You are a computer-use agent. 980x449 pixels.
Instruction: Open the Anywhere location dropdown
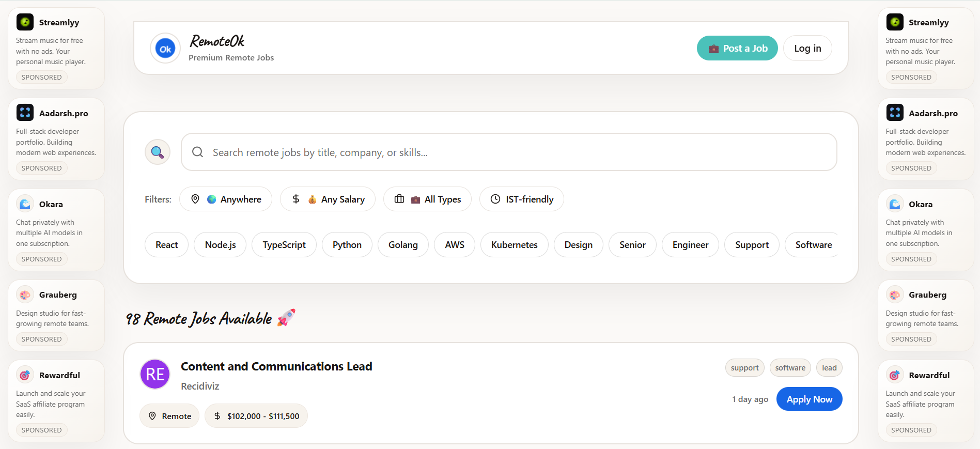tap(226, 199)
